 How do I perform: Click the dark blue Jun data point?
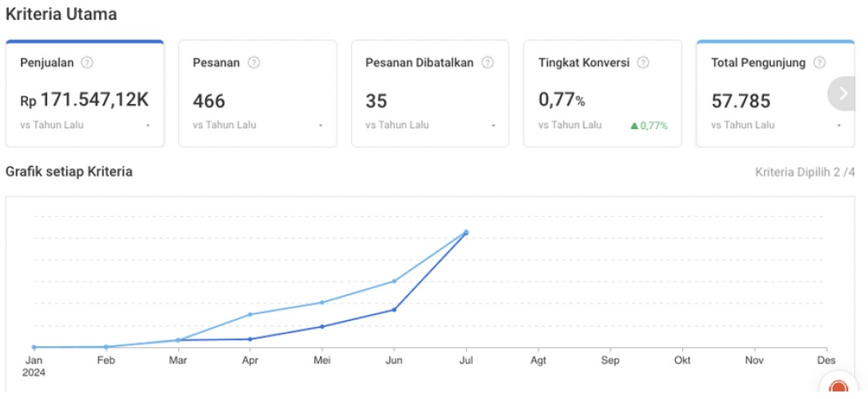(x=394, y=310)
